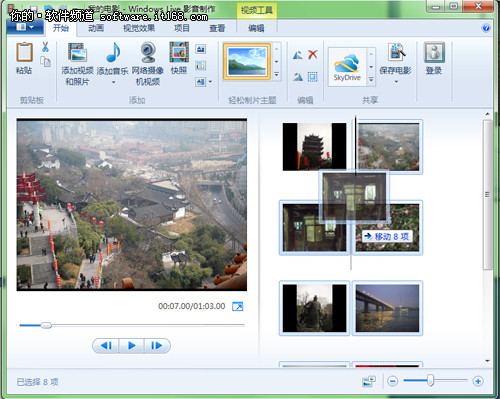This screenshot has height=399, width=500.
Task: Click the Title icon in Add group
Action: 201,49
